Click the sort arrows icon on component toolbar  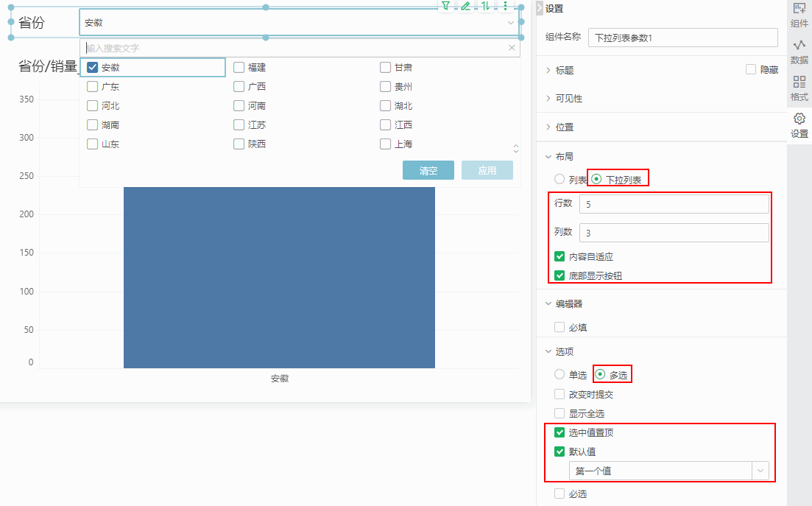pos(485,6)
